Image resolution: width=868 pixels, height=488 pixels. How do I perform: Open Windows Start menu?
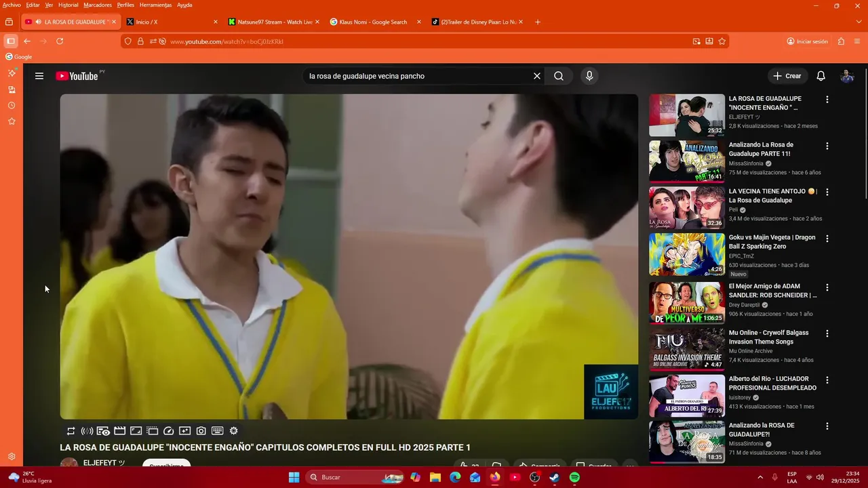294,477
